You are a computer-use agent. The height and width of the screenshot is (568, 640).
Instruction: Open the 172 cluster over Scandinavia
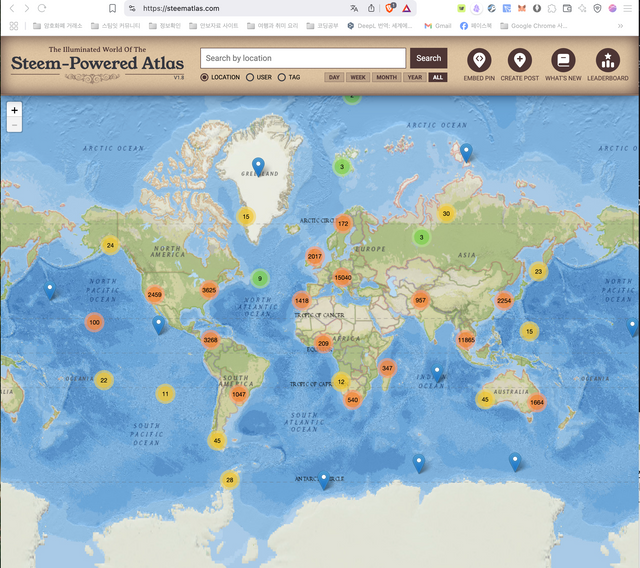click(343, 223)
